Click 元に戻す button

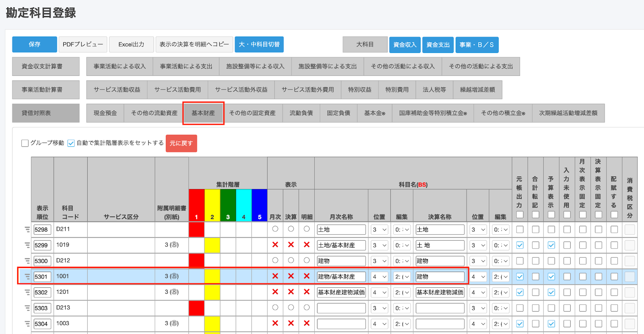coord(181,143)
